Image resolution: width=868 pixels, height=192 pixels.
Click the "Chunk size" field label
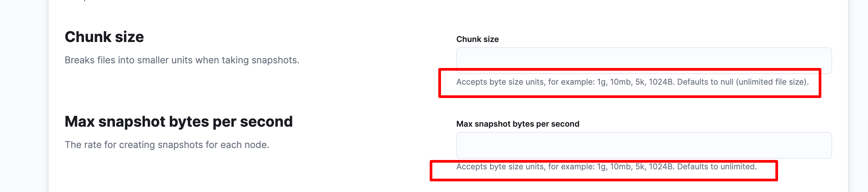point(477,39)
